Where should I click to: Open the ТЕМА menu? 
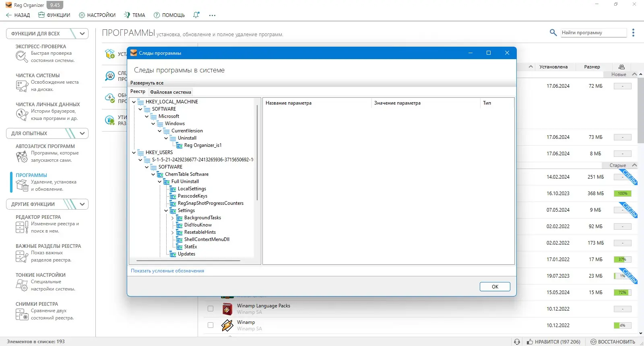pyautogui.click(x=134, y=15)
